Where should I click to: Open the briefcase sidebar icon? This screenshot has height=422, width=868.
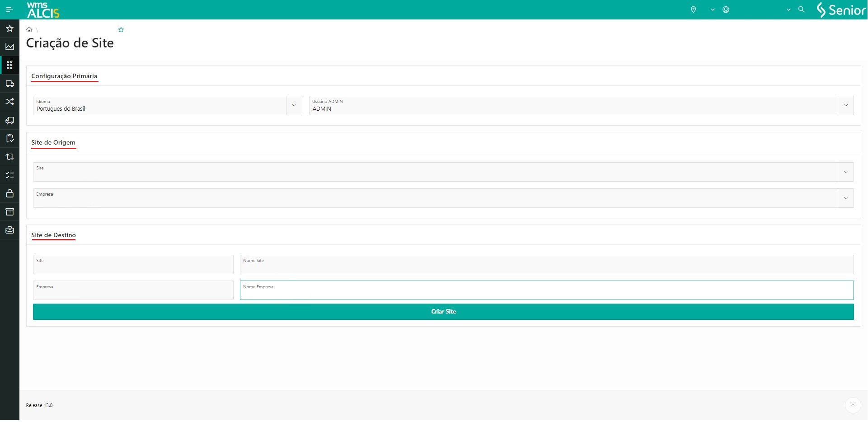point(9,230)
